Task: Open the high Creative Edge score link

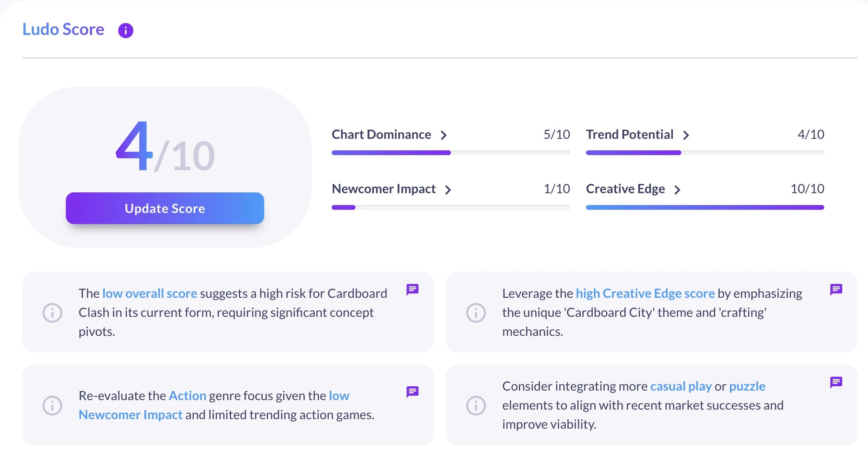Action: point(645,293)
